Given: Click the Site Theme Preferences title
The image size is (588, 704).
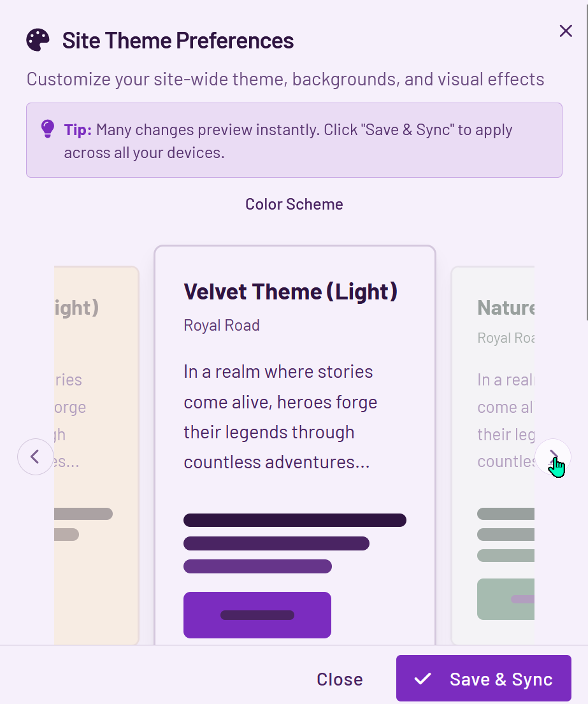Looking at the screenshot, I should [x=178, y=40].
